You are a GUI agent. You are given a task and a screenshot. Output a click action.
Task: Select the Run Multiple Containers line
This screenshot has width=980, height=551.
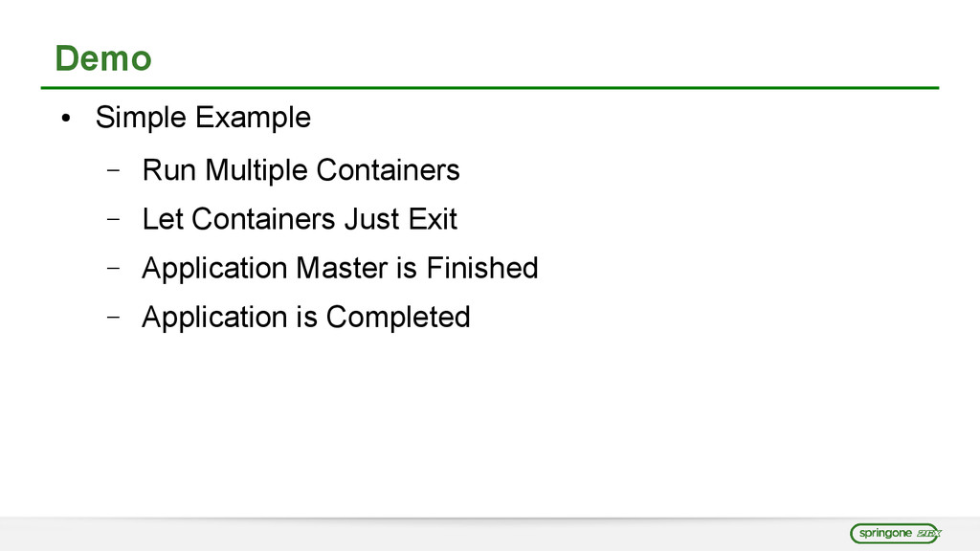tap(301, 170)
